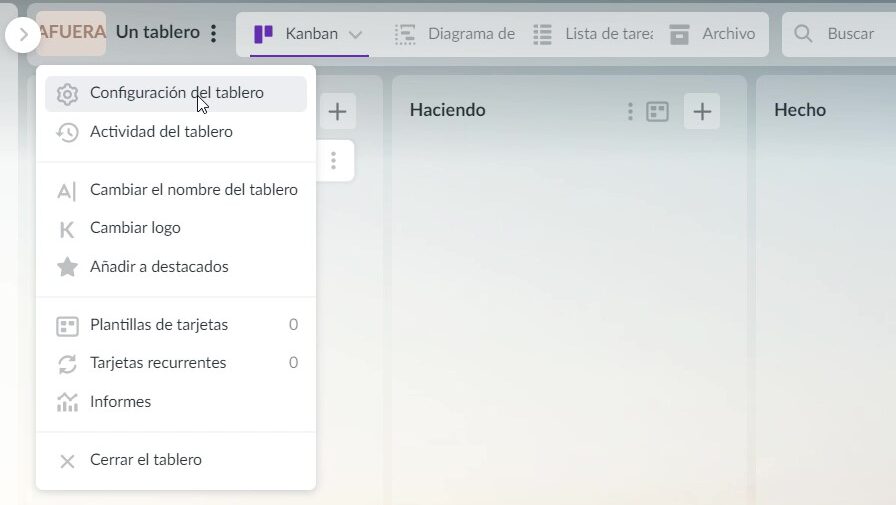Click the star favorites icon
This screenshot has width=896, height=505.
pos(67,267)
